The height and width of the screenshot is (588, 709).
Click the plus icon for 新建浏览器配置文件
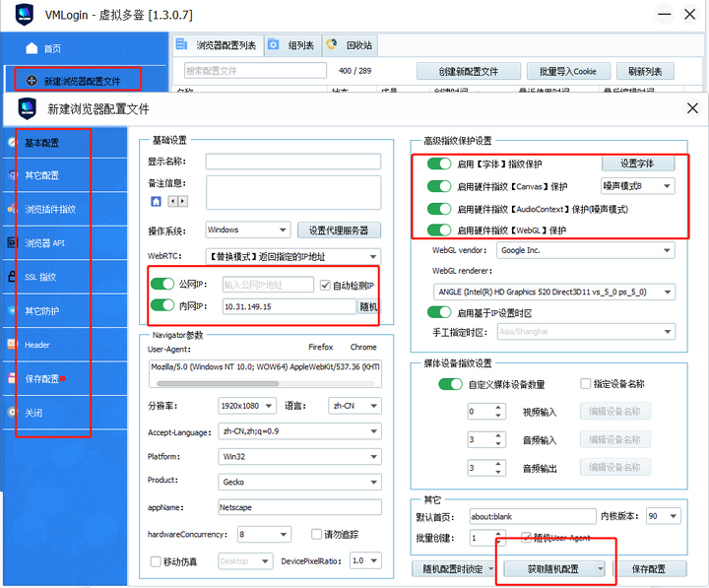(32, 81)
